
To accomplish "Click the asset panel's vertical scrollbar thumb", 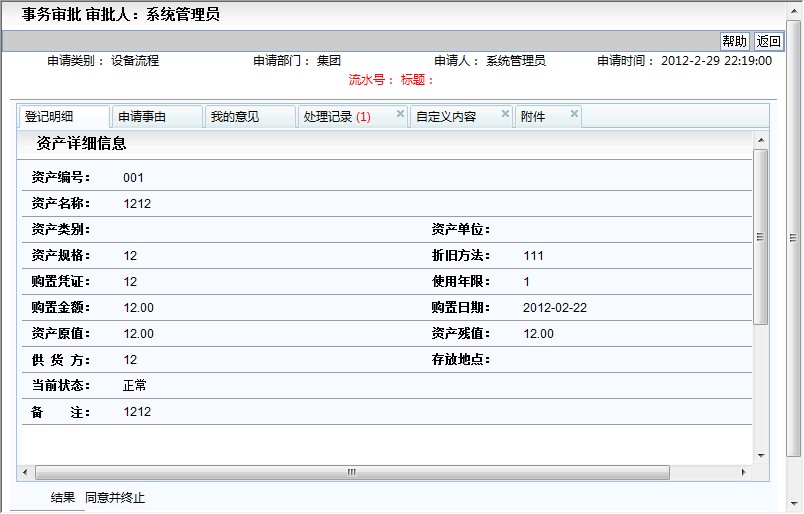I will point(761,237).
